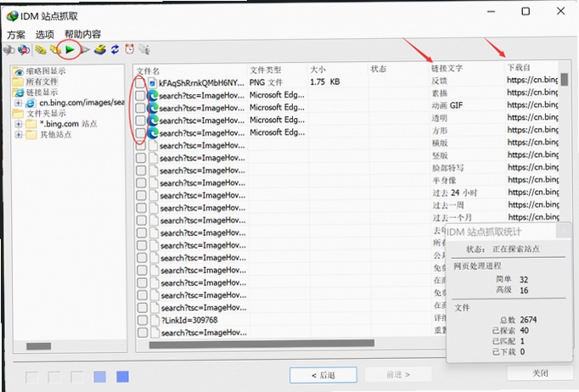The width and height of the screenshot is (579, 392).
Task: Open the scheduler alarm clock icon
Action: [x=129, y=49]
